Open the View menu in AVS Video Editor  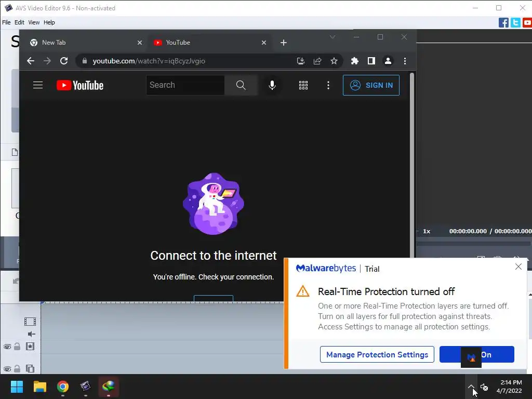pyautogui.click(x=34, y=22)
